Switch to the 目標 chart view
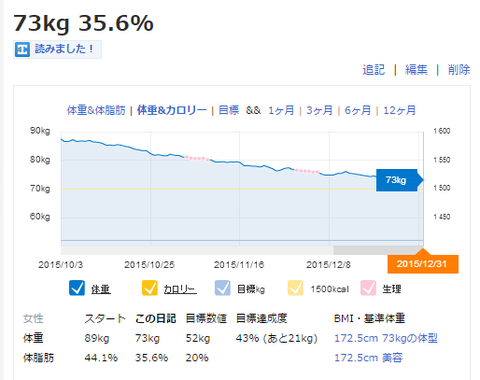This screenshot has width=480, height=380. (229, 110)
